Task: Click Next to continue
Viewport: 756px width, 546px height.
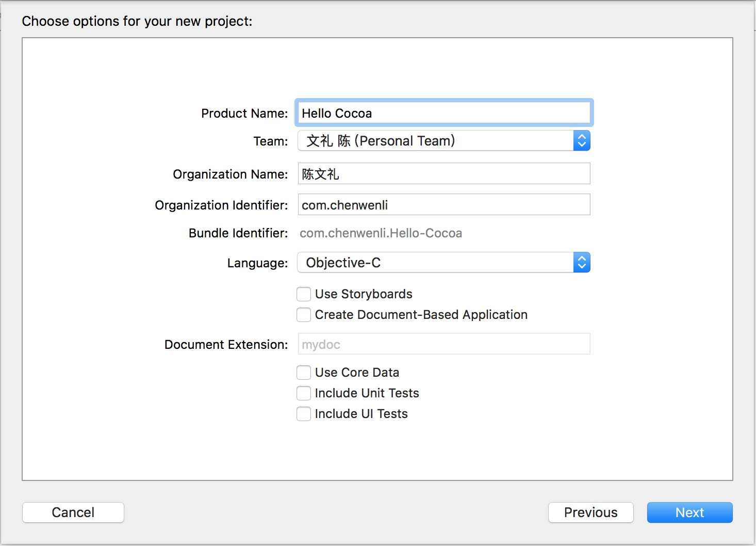Action: 689,512
